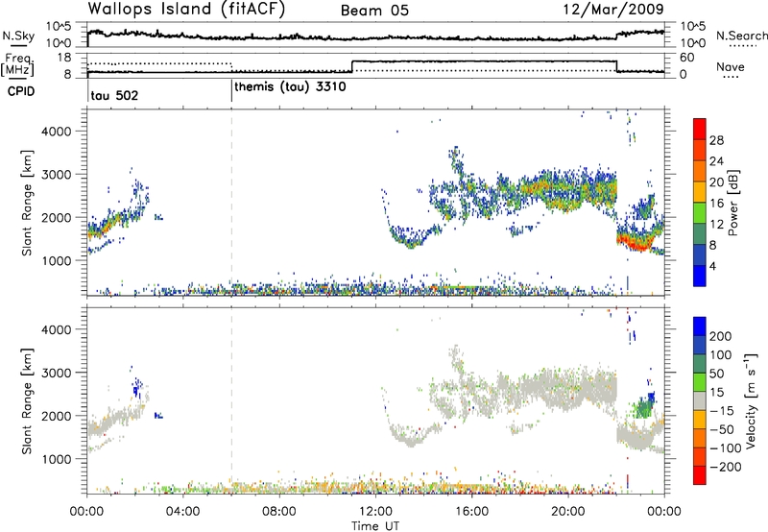Click the 'Time UT' axis title
The image size is (768, 532).
point(375,526)
